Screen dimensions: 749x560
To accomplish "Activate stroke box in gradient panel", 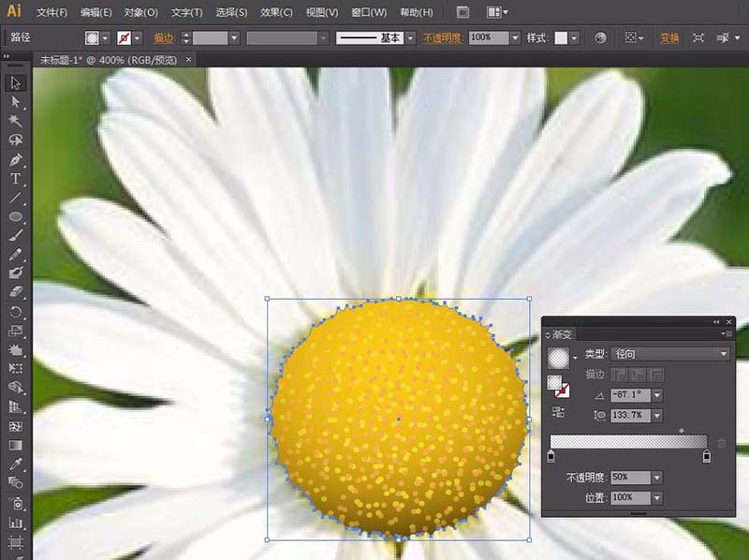I will [562, 391].
